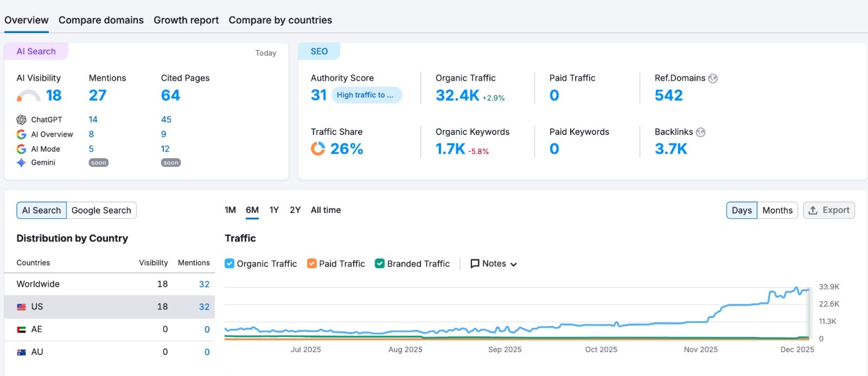Click the SEO section label
The width and height of the screenshot is (868, 376).
point(319,51)
